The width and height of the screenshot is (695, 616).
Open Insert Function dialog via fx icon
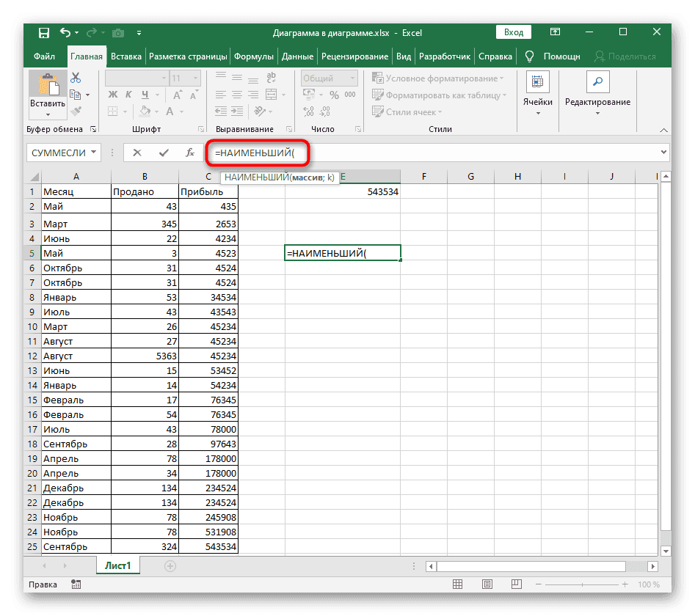(x=189, y=153)
